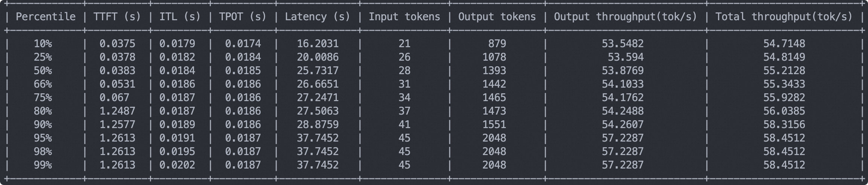This screenshot has width=868, height=185.
Task: Click latency value 28.8759
Action: [318, 125]
